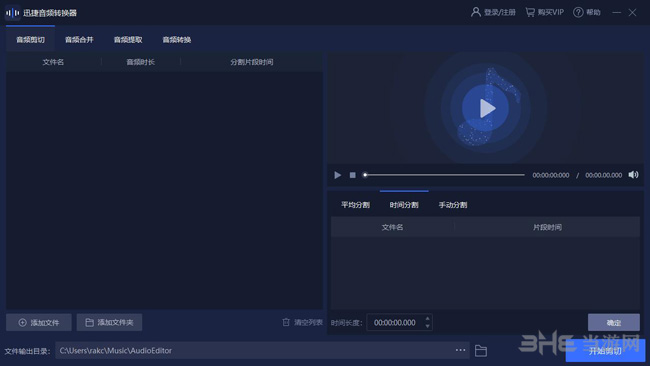This screenshot has height=366, width=650.
Task: Close the application window
Action: pyautogui.click(x=632, y=12)
